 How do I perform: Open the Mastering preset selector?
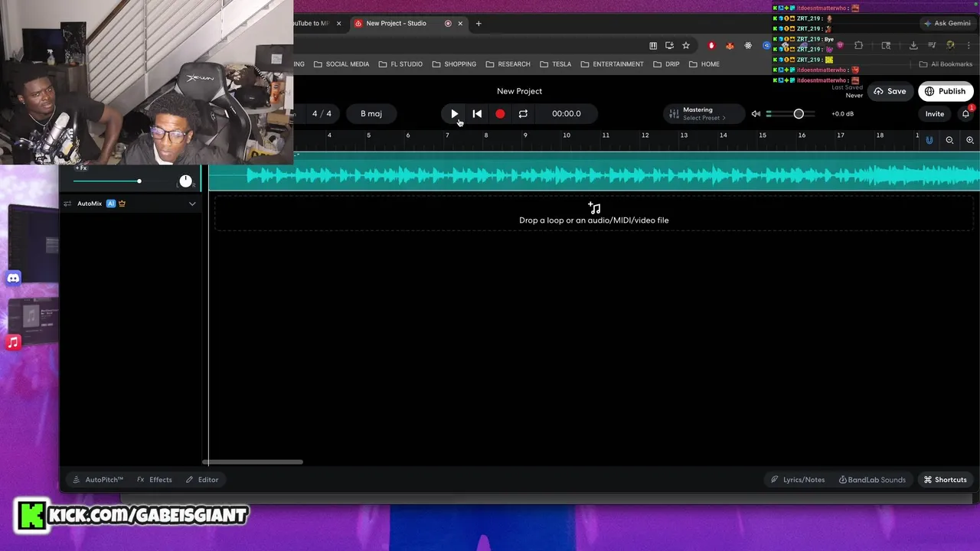pyautogui.click(x=703, y=113)
